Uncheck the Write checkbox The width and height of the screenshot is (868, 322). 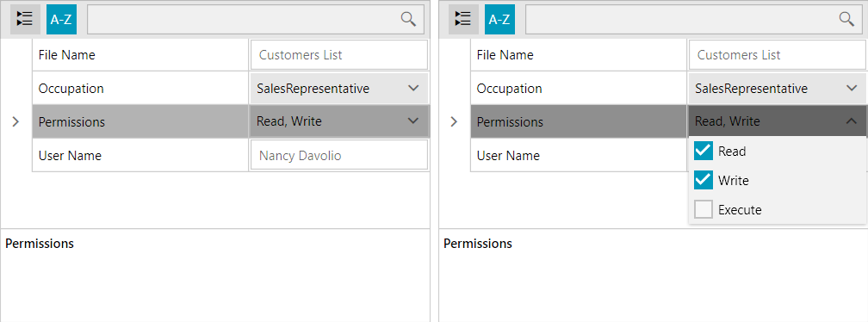[703, 180]
